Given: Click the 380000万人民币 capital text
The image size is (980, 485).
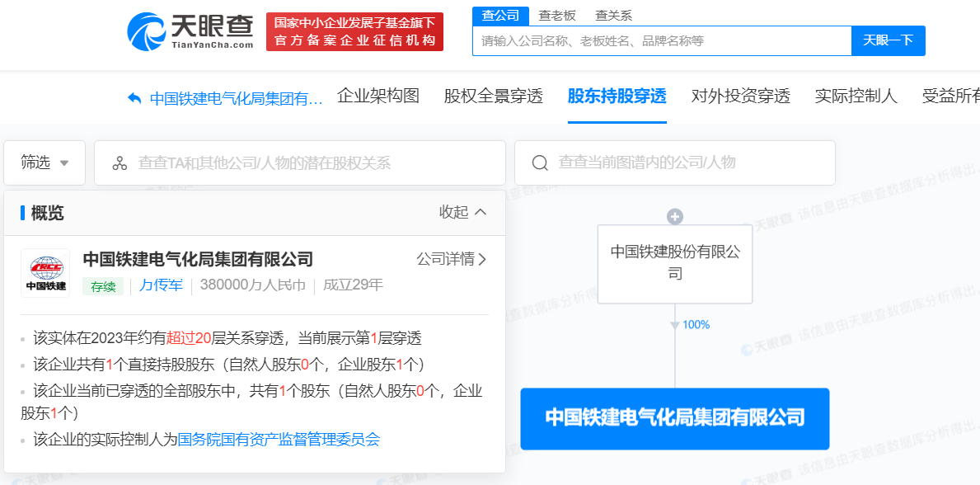Looking at the screenshot, I should [253, 285].
